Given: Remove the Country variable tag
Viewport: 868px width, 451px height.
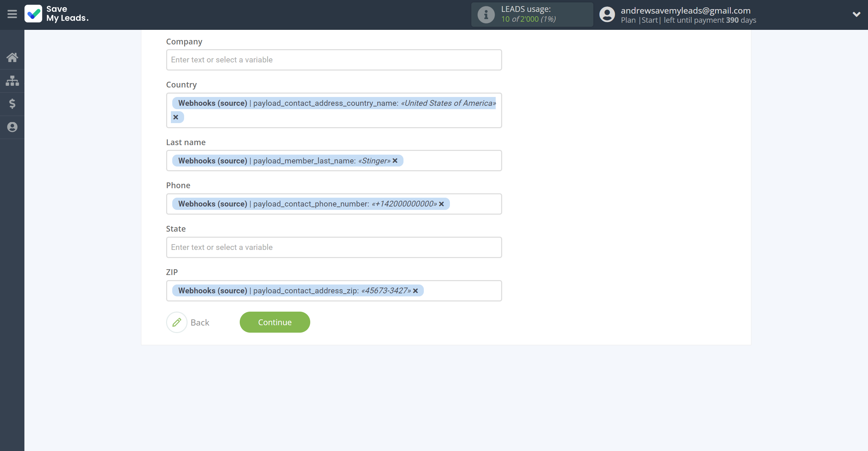Looking at the screenshot, I should 176,117.
